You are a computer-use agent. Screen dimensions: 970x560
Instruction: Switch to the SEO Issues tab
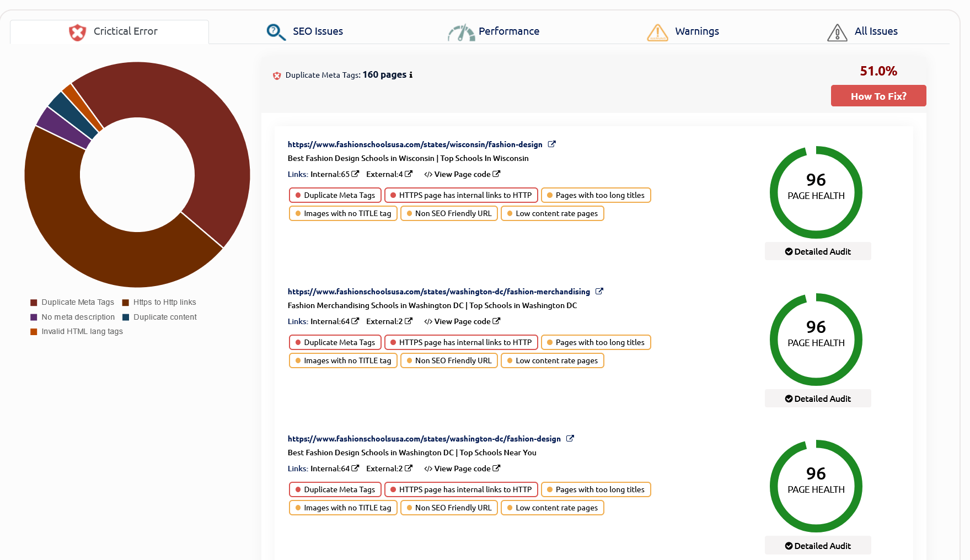[x=304, y=31]
